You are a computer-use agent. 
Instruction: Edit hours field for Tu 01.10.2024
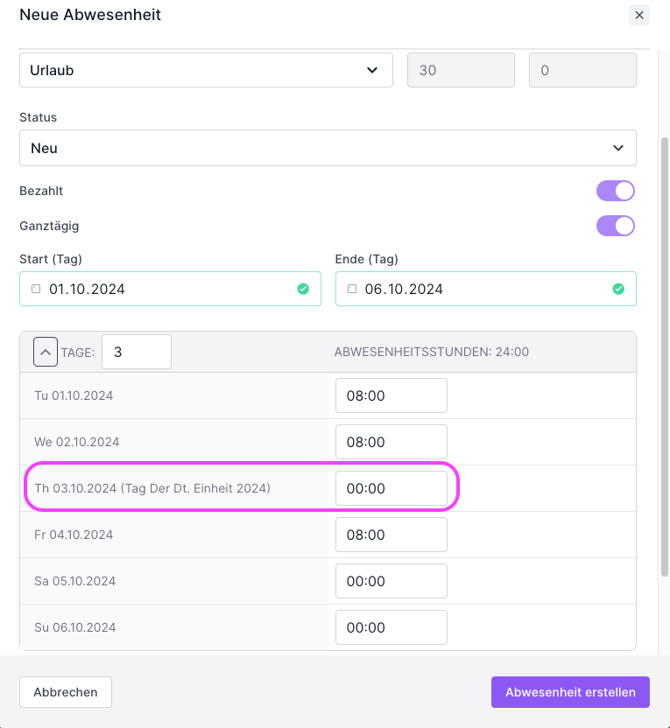[x=391, y=396]
